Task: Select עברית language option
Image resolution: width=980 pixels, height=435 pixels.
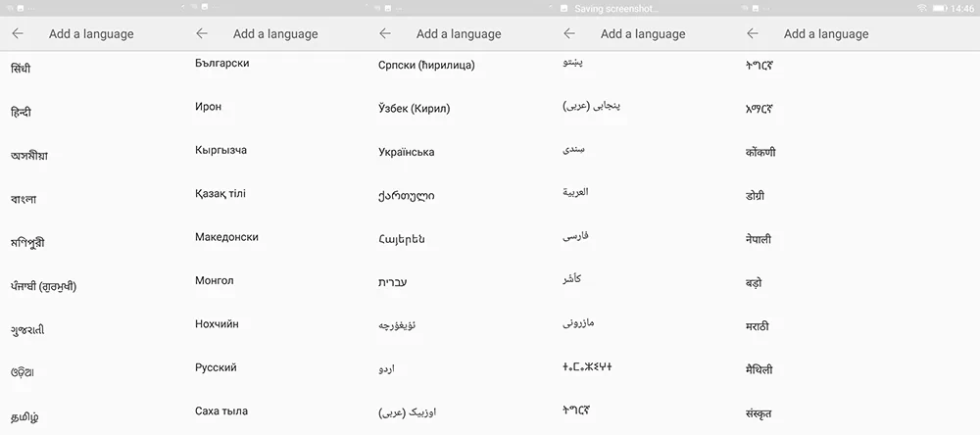Action: tap(392, 282)
